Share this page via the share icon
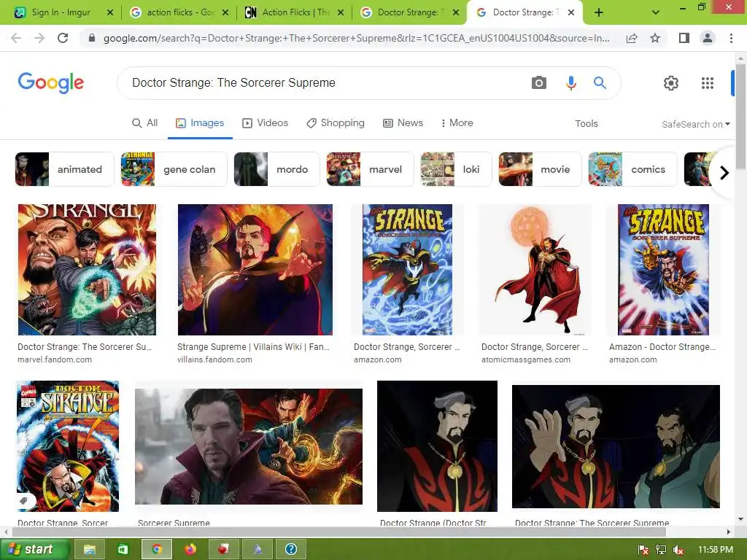 632,38
